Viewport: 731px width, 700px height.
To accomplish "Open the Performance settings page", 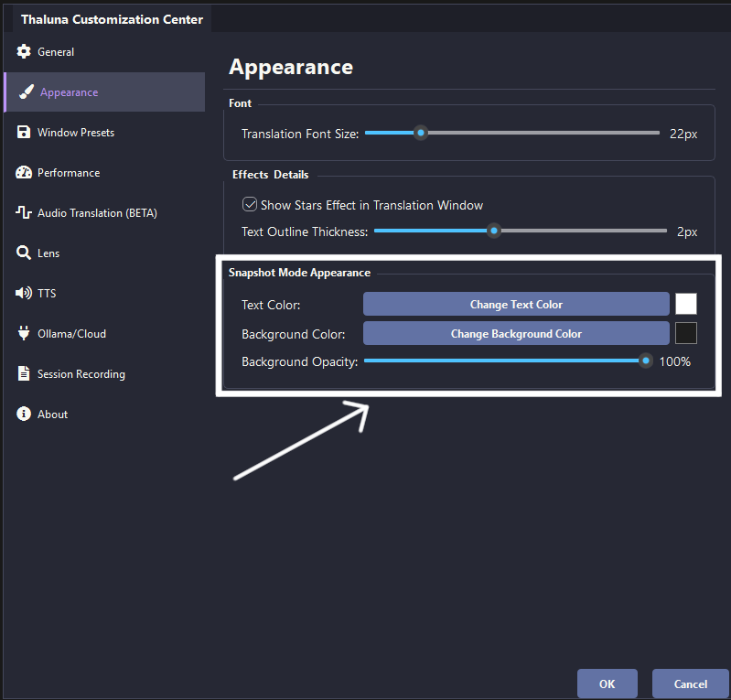I will click(104, 173).
